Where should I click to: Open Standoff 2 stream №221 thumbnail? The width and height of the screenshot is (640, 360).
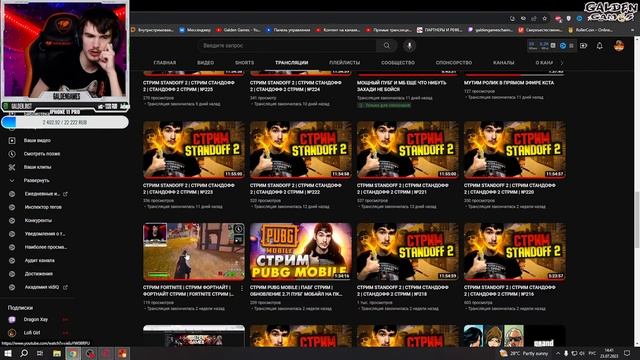click(408, 149)
